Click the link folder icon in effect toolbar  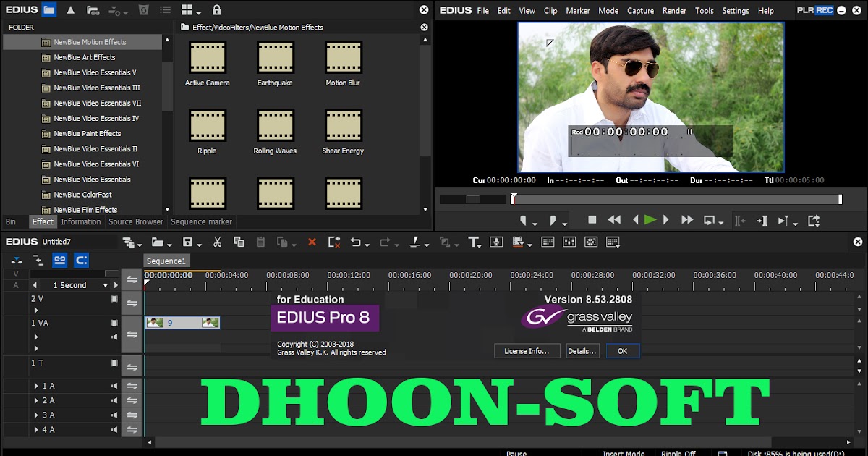tap(92, 10)
